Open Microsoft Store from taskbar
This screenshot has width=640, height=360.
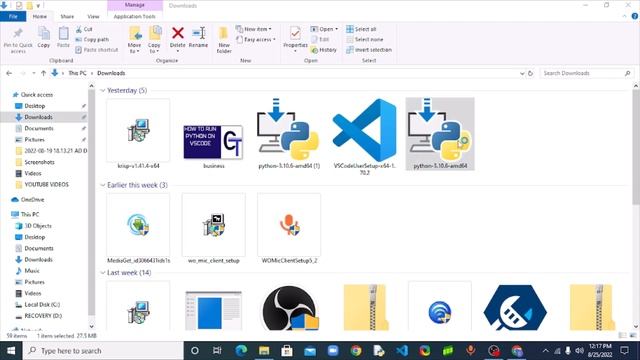pos(287,350)
